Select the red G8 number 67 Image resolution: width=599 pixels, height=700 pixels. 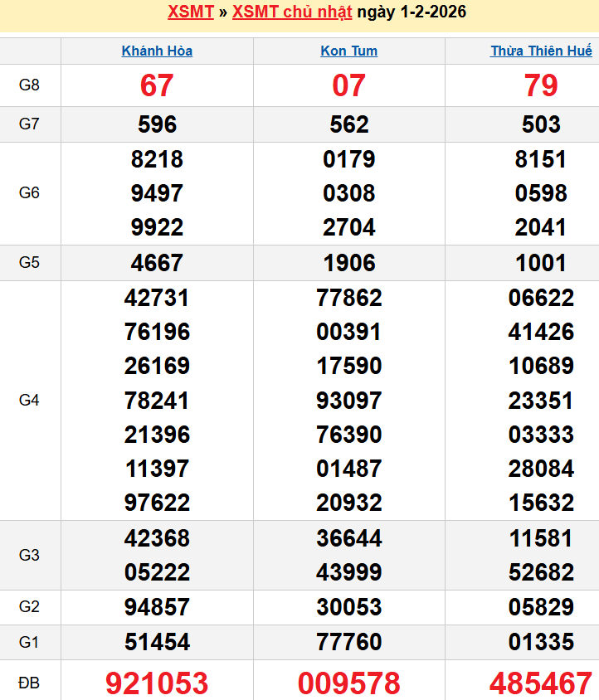click(157, 85)
